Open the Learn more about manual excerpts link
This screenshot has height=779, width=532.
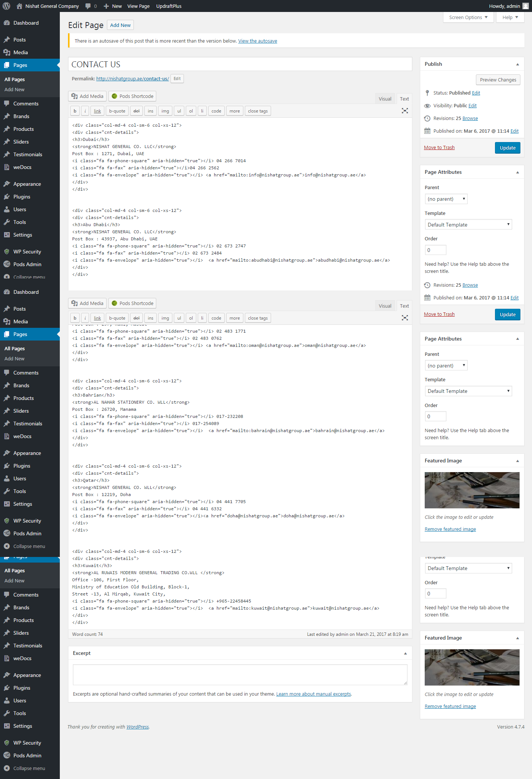click(x=313, y=694)
